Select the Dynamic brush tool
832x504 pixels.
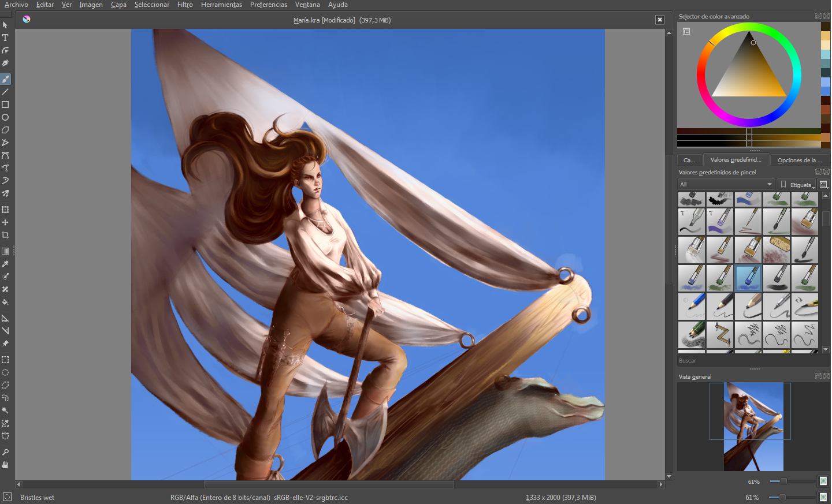point(5,181)
